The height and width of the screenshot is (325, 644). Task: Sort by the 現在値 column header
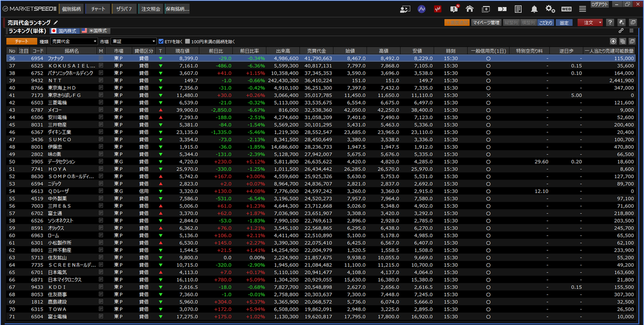[x=182, y=50]
